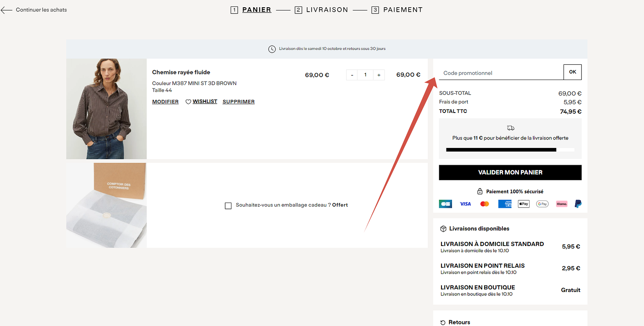Open Chemise rayée fluide product title
This screenshot has width=644, height=326.
[181, 72]
